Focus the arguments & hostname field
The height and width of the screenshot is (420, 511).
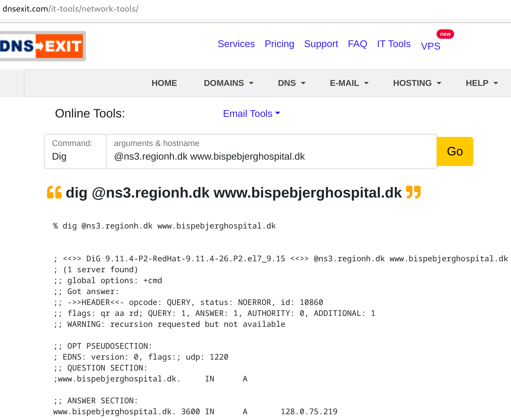272,151
